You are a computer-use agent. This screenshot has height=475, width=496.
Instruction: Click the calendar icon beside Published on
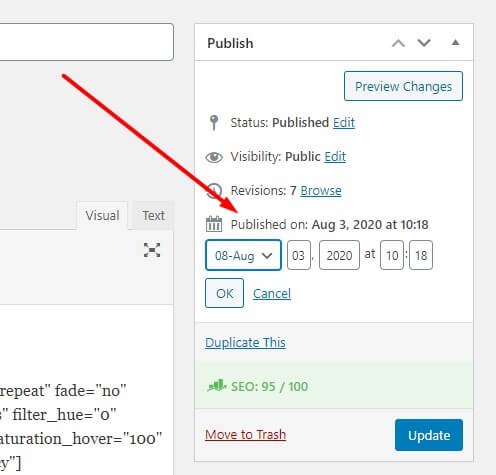tap(214, 224)
